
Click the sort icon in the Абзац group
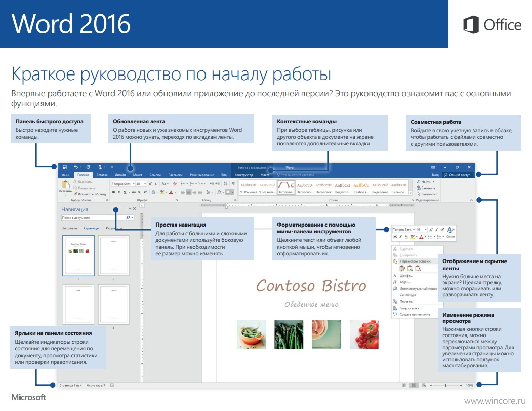point(225,184)
